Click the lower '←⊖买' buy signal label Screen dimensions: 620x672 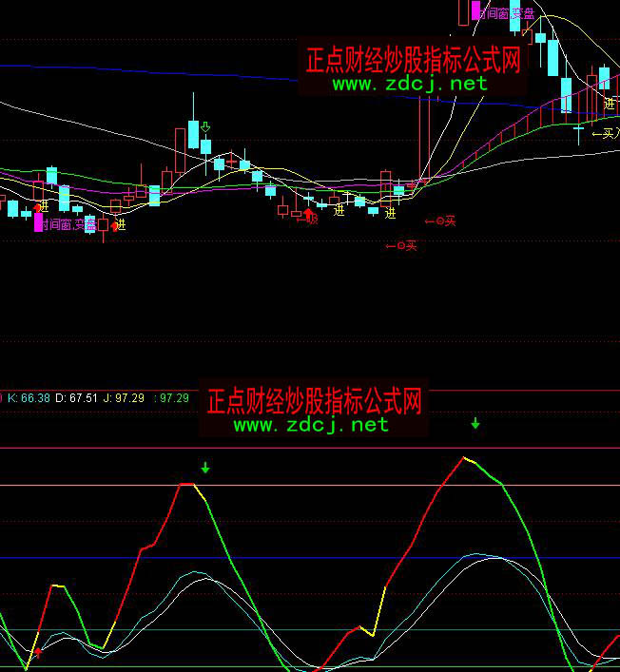401,245
